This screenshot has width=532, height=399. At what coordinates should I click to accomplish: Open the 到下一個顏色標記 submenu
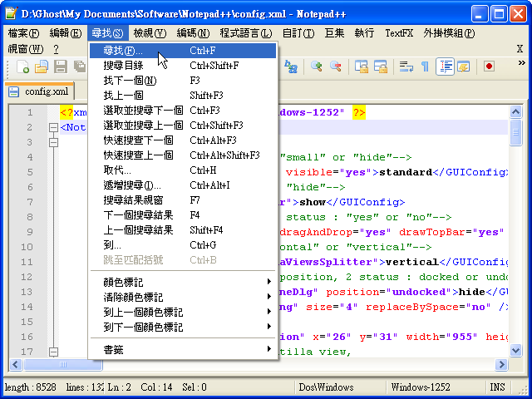pyautogui.click(x=183, y=327)
